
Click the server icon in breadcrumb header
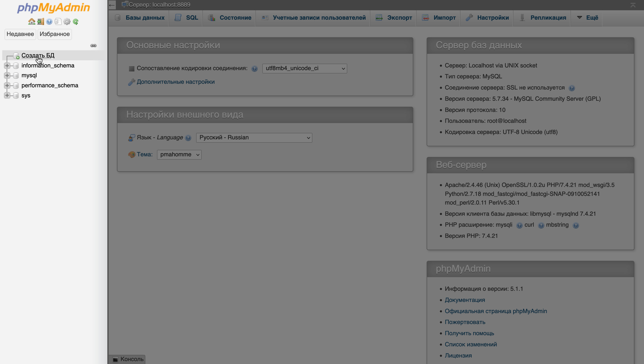(x=125, y=4)
